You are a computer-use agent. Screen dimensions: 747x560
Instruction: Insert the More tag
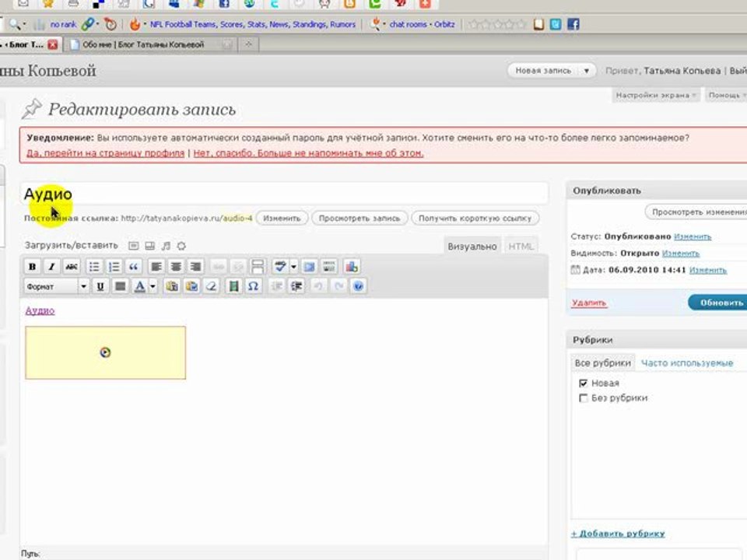click(x=258, y=267)
